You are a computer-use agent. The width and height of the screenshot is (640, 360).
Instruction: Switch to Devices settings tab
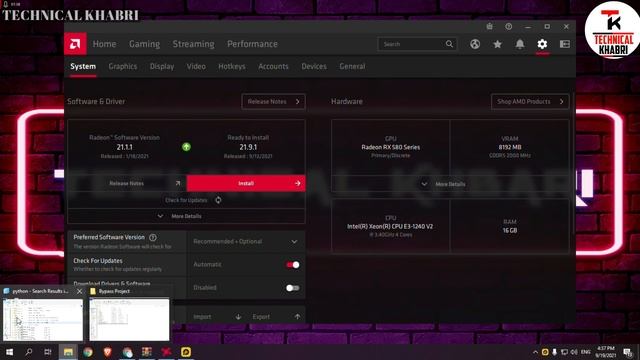pyautogui.click(x=314, y=66)
